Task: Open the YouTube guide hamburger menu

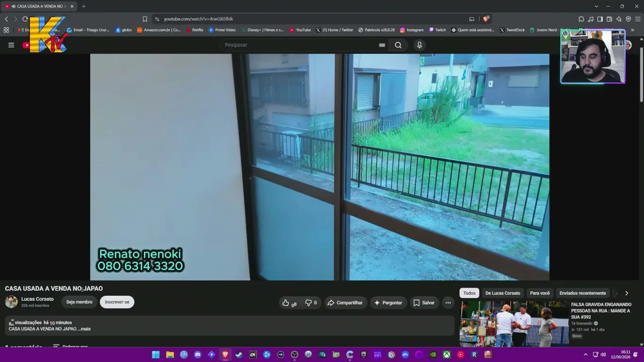Action: [11, 45]
